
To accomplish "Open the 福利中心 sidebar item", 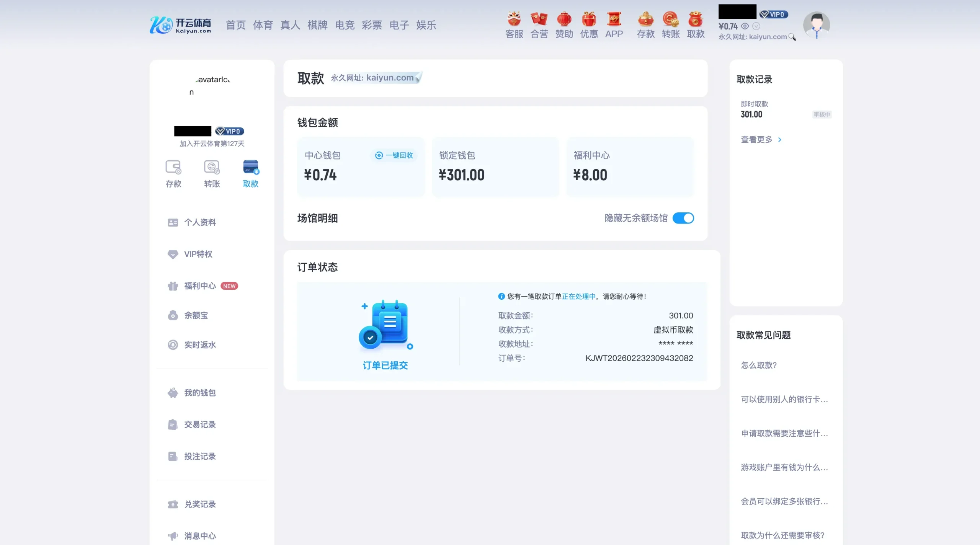I will (200, 286).
